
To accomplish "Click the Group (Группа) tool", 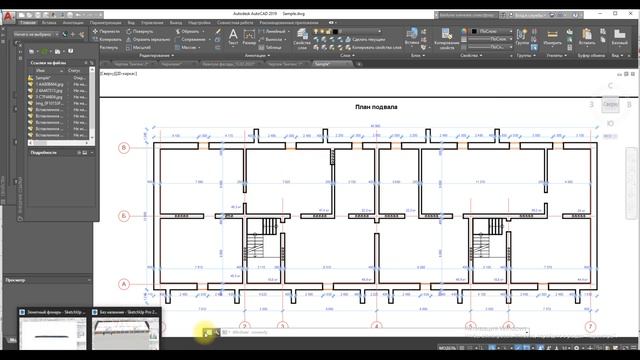I will pyautogui.click(x=522, y=37).
